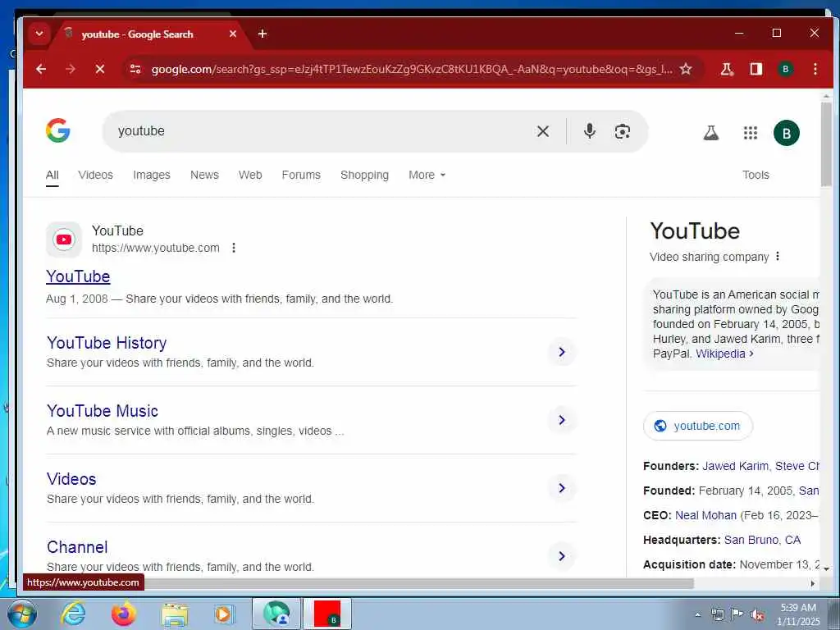Launch Firefox from the taskbar
This screenshot has height=630, width=840.
[x=124, y=614]
